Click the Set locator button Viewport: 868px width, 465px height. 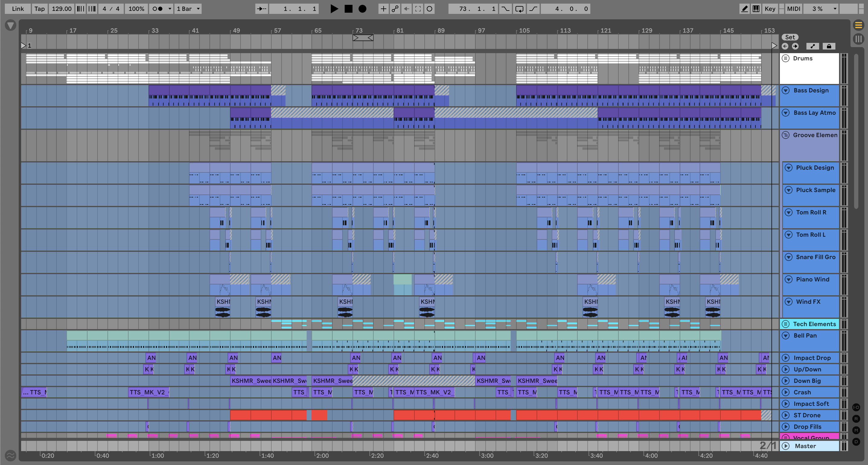790,37
